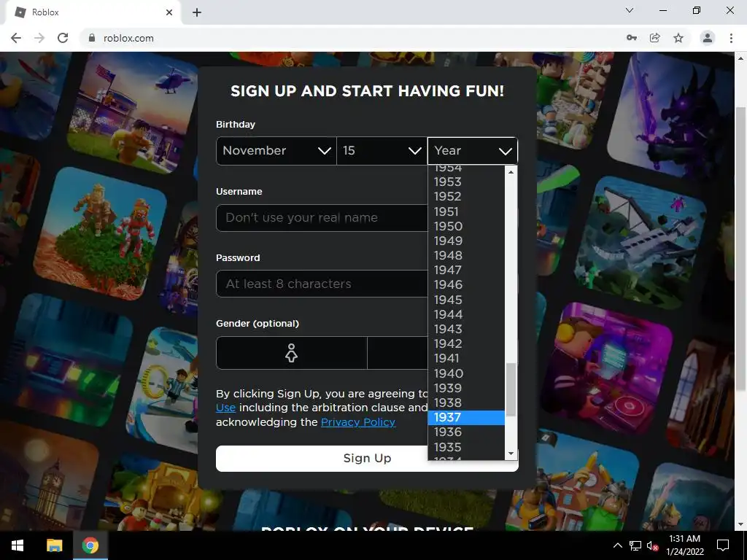Viewport: 747px width, 560px height.
Task: Pick 1946 in the year list
Action: tap(466, 285)
